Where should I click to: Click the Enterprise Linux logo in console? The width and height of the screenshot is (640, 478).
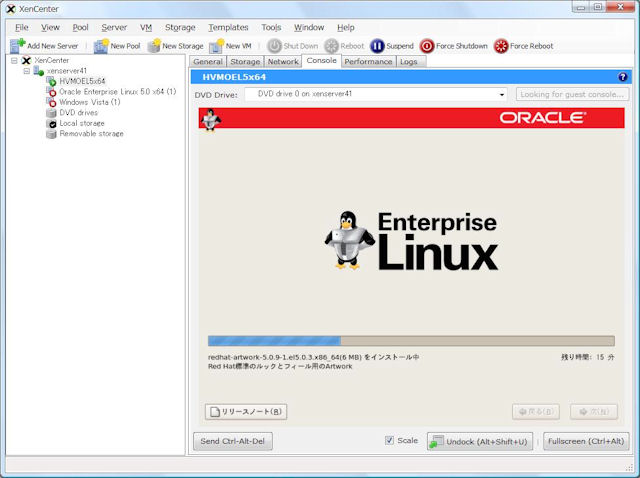point(411,241)
